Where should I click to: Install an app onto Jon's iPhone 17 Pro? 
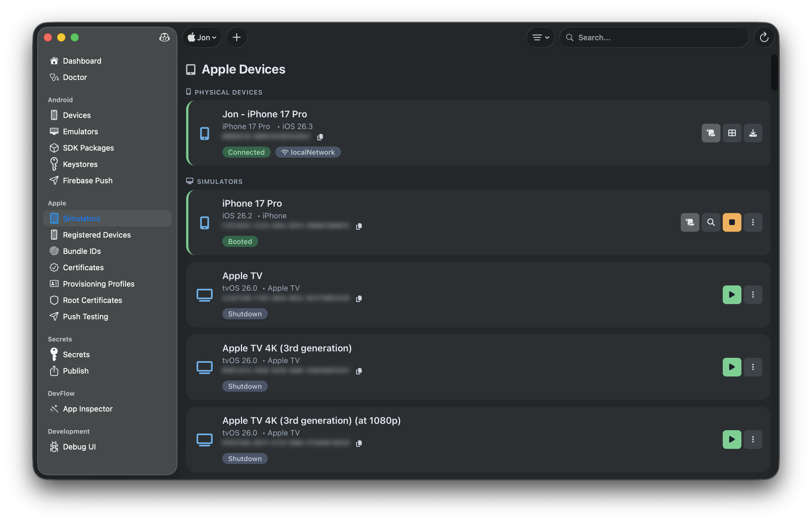[x=753, y=133]
